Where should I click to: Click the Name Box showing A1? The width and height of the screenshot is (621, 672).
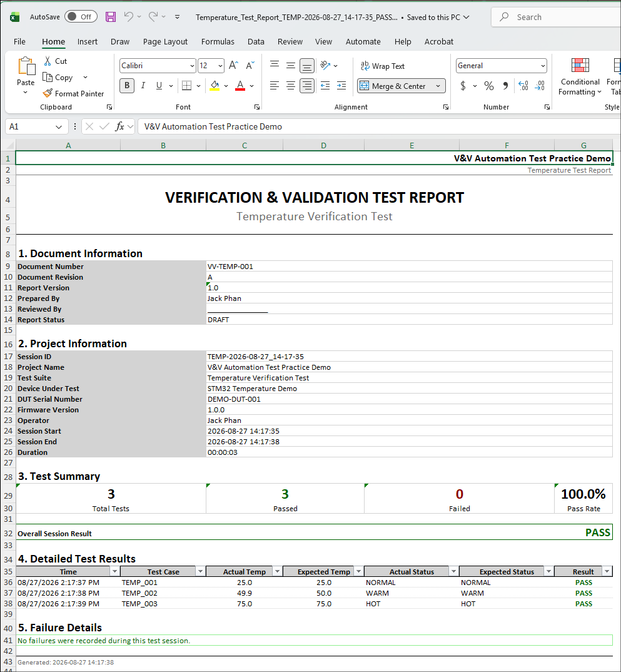pyautogui.click(x=36, y=126)
